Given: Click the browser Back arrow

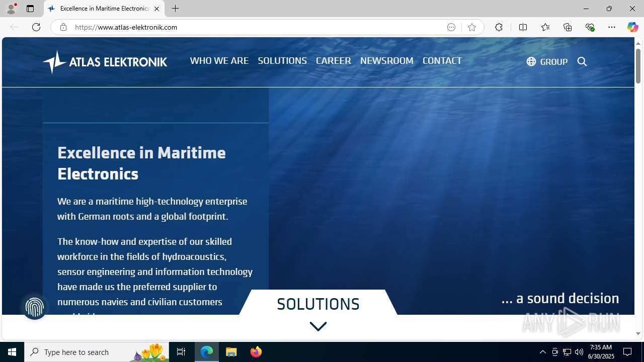Looking at the screenshot, I should (14, 27).
